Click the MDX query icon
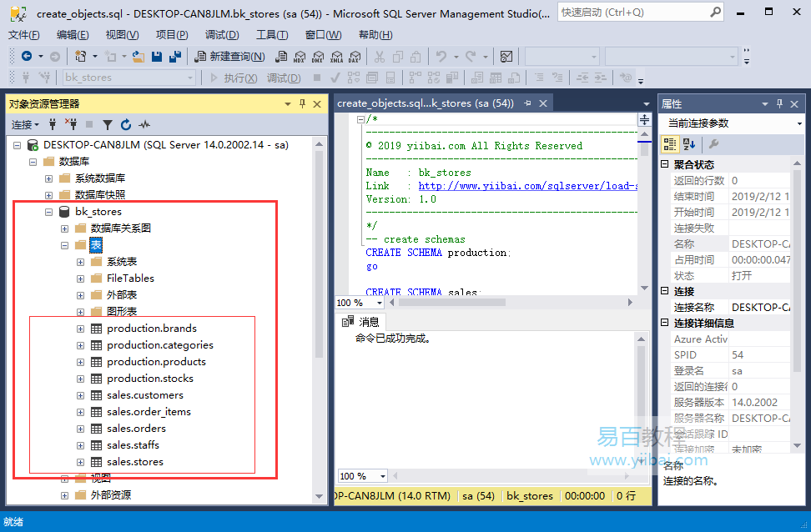Image resolution: width=811 pixels, height=532 pixels. click(299, 57)
